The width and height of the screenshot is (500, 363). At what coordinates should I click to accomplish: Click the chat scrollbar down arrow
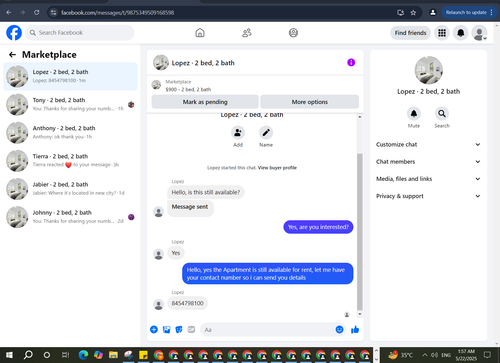[x=360, y=314]
